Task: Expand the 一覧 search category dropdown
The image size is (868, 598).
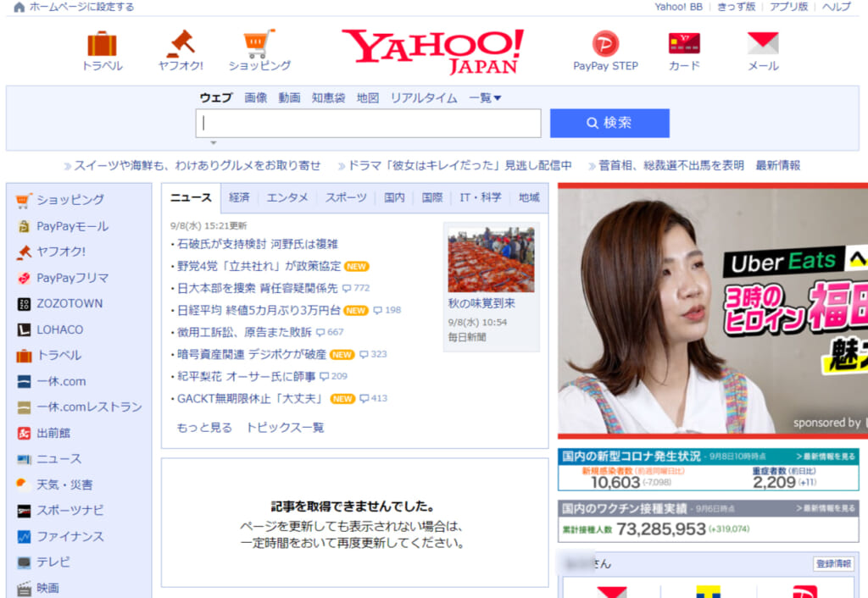Action: 485,98
